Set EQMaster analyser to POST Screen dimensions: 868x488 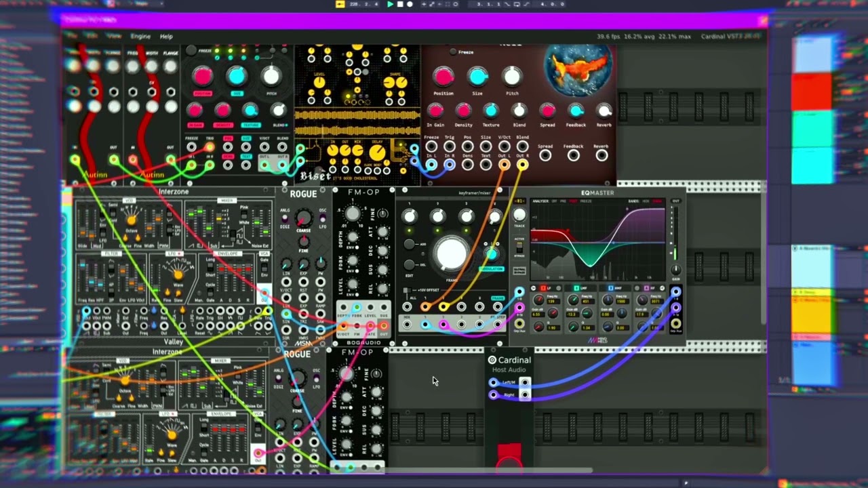click(572, 201)
